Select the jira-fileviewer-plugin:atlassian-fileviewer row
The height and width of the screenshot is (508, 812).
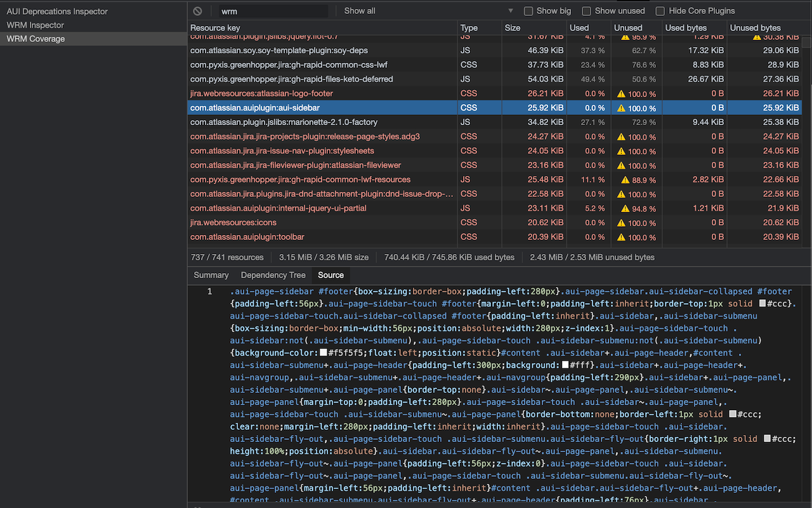495,165
